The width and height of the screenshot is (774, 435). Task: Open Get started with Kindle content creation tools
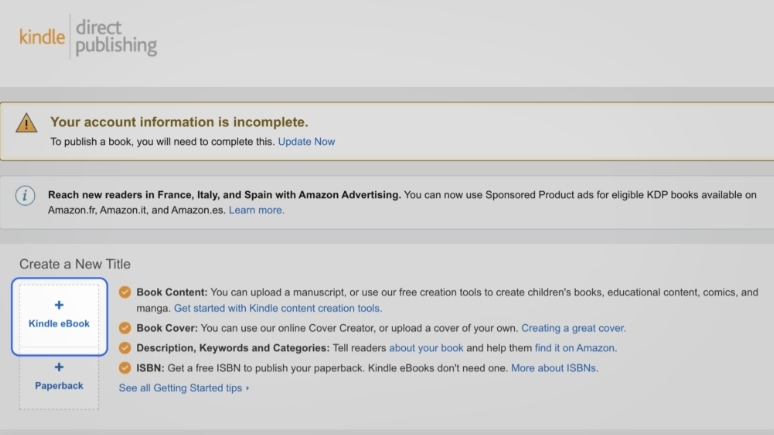tap(278, 308)
